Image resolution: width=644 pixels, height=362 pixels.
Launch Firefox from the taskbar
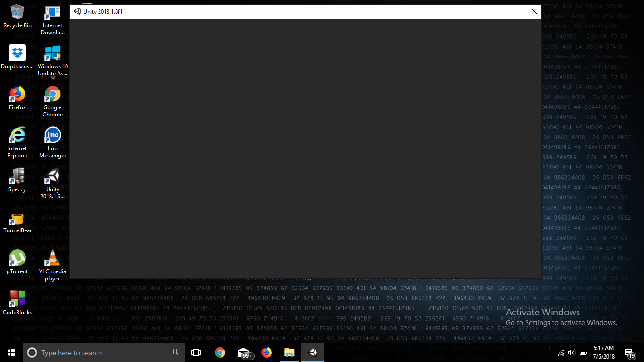point(266,353)
